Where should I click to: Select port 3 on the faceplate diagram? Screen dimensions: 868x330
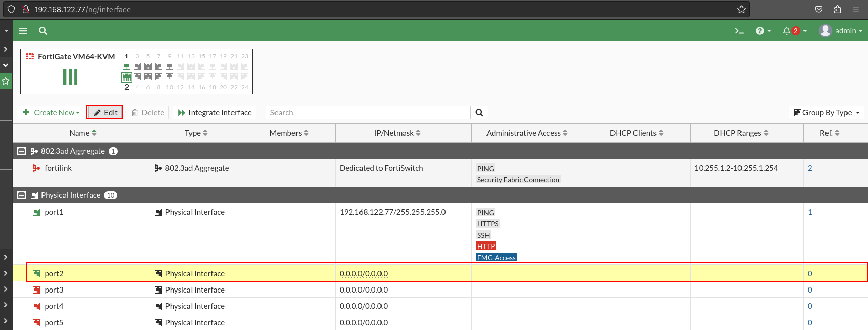coord(137,66)
